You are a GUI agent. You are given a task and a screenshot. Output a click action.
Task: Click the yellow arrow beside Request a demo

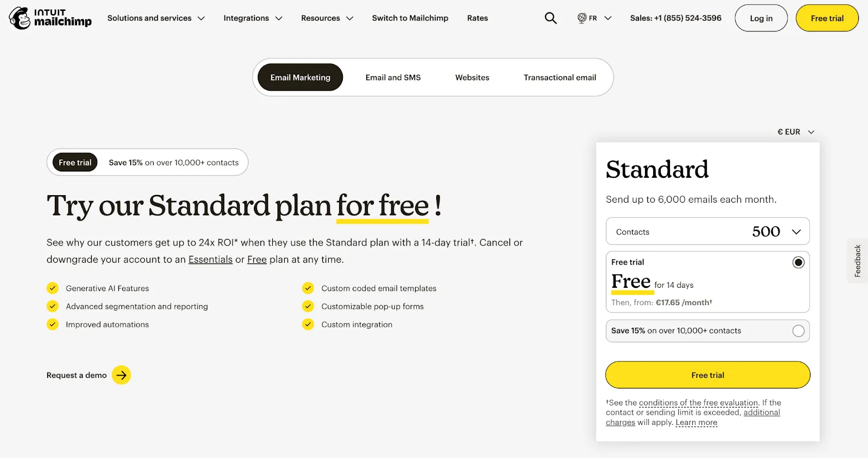coord(121,375)
